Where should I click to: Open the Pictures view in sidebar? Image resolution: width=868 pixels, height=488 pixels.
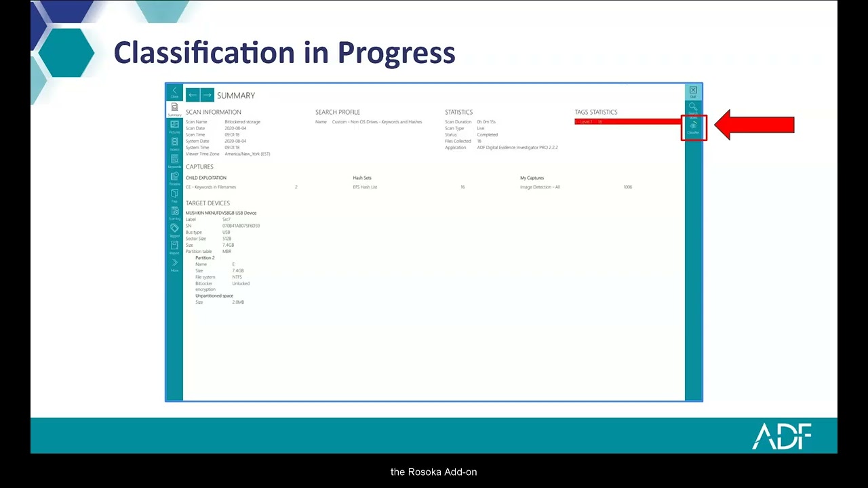coord(174,126)
